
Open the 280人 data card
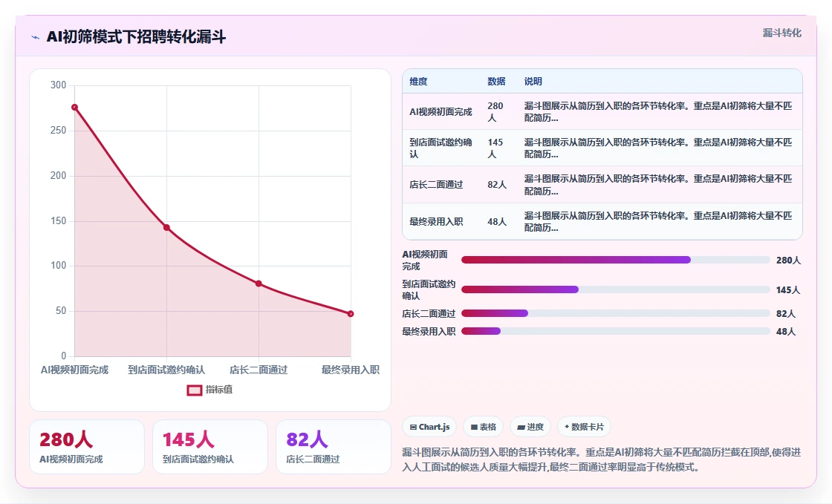point(87,447)
